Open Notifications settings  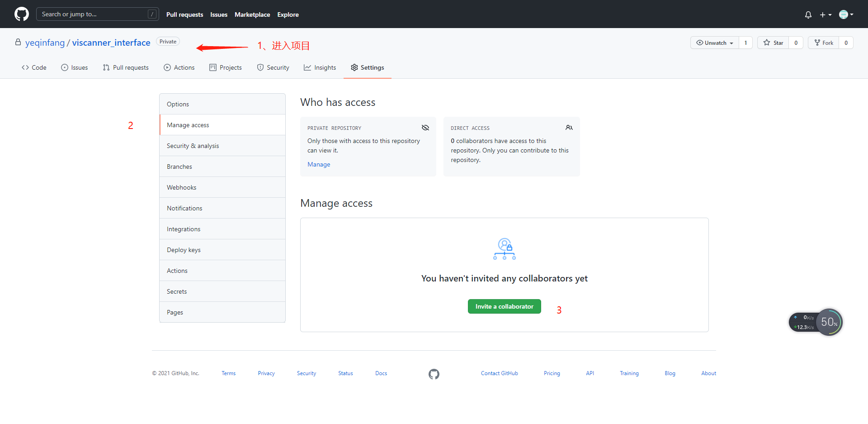click(222, 208)
